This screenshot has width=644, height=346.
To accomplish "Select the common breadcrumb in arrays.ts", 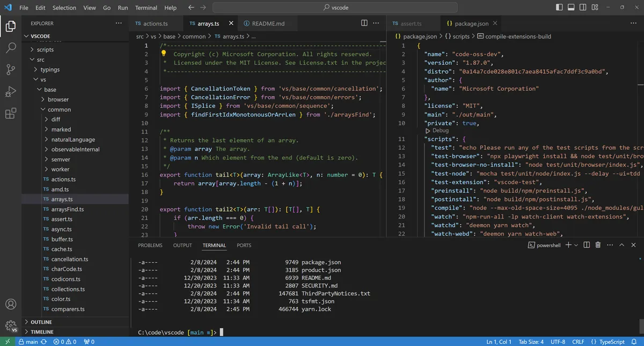I will coord(194,37).
